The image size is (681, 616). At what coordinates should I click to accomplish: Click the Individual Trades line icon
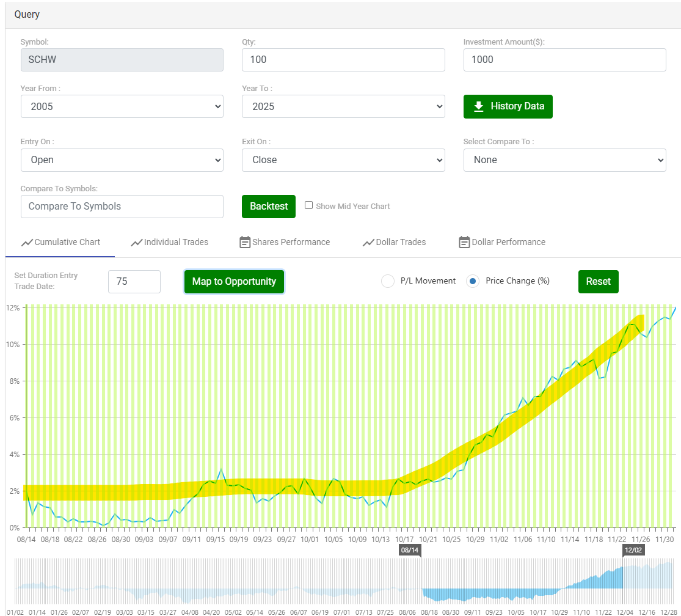pyautogui.click(x=137, y=243)
